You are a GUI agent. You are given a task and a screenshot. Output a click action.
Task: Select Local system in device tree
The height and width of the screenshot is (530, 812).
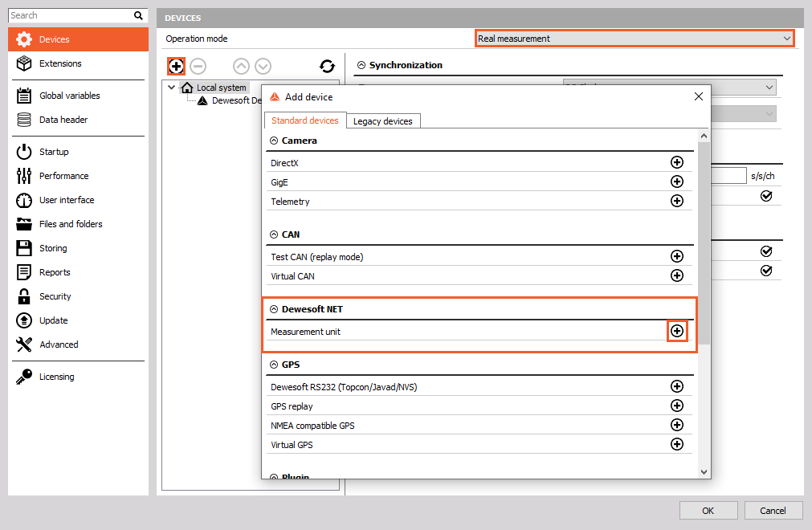[221, 88]
